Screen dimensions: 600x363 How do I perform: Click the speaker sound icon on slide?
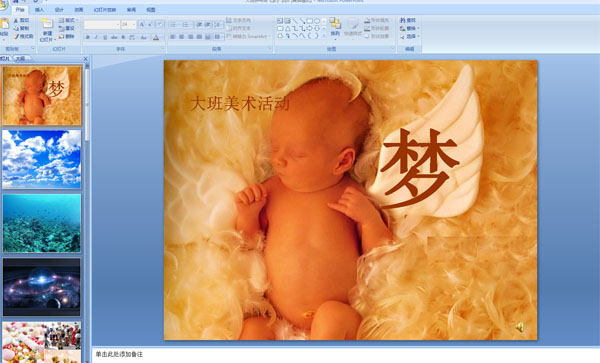[x=519, y=327]
